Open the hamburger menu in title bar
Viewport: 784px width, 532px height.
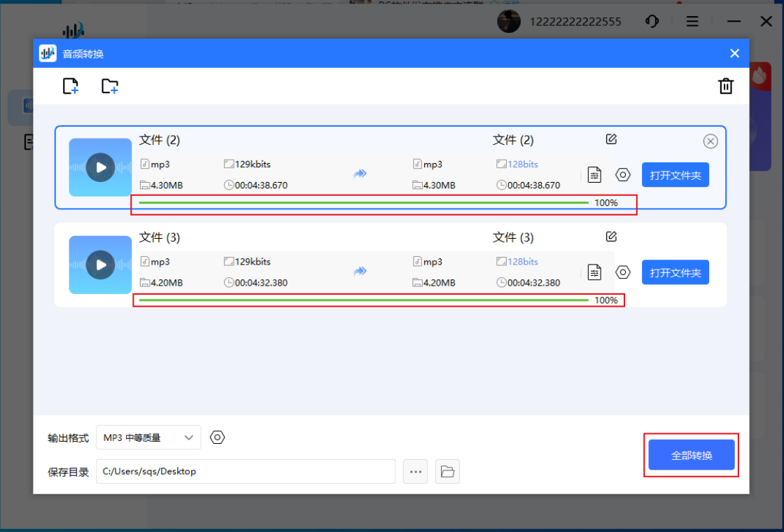692,22
